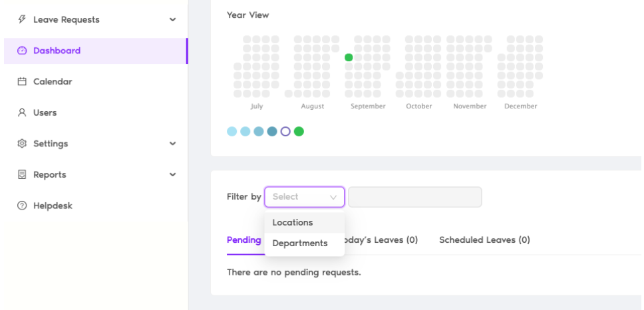
Task: Click the Users person icon
Action: click(x=22, y=112)
